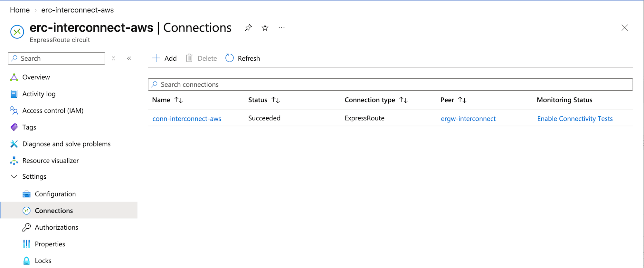Click the ExpressRoute connection type cell

coord(365,118)
